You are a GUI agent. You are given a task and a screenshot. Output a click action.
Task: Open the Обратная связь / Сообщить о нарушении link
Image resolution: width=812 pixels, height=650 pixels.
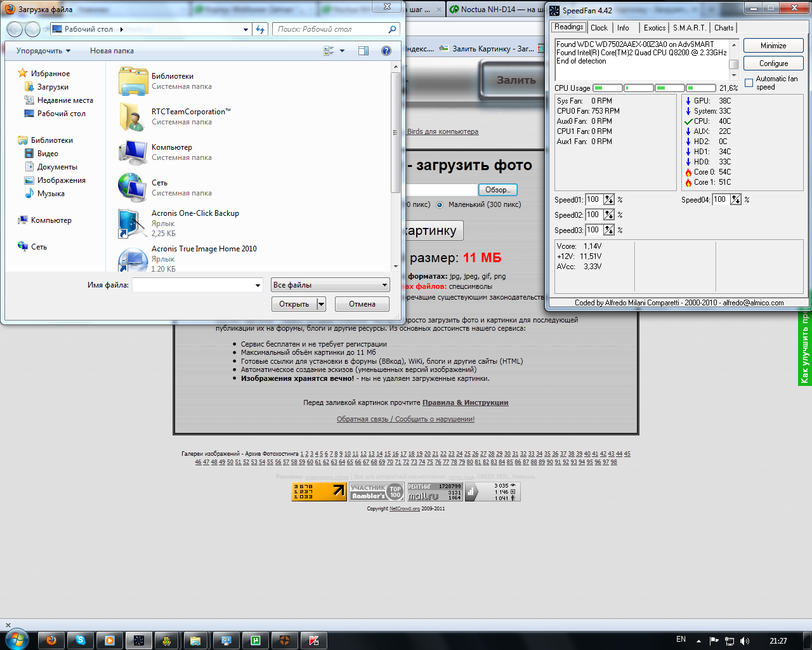[405, 419]
